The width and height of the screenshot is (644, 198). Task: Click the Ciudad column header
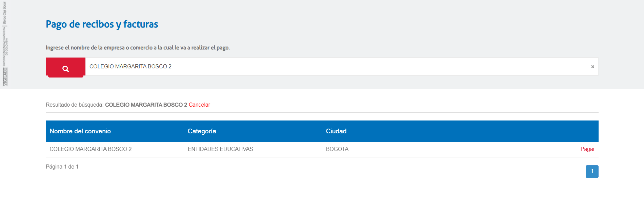point(336,131)
